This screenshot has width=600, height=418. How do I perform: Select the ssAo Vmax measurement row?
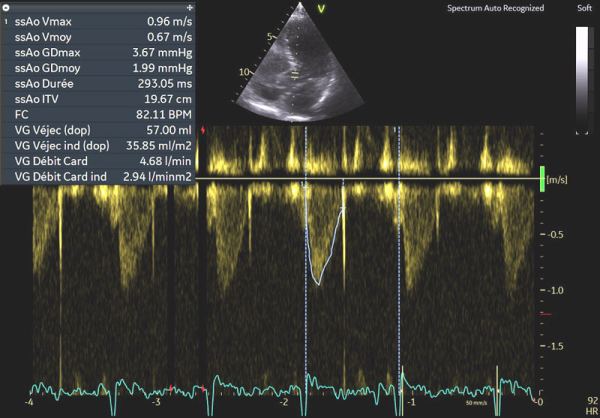pos(100,20)
